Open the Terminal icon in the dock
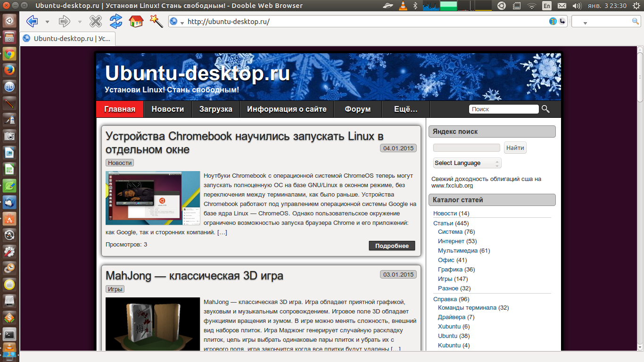644x362 pixels. coord(9,335)
